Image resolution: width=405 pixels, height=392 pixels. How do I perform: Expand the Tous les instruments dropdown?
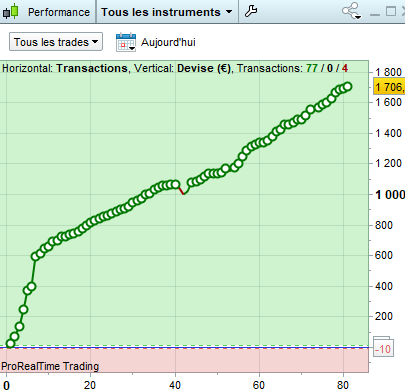point(167,12)
